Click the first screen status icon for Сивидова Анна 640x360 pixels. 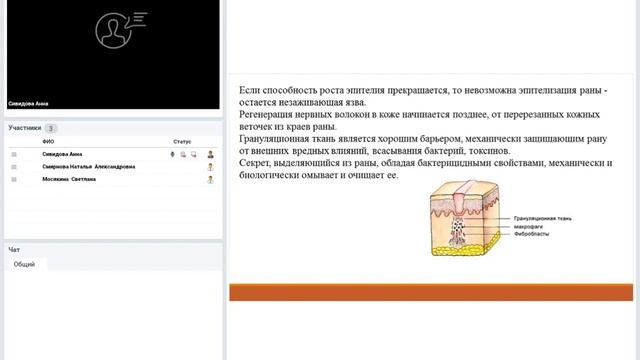click(x=183, y=154)
